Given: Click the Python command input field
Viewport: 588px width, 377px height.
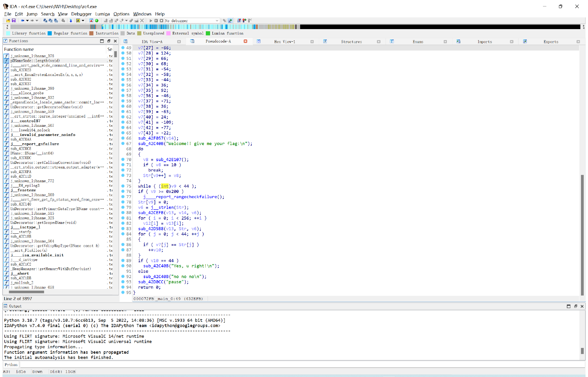Looking at the screenshot, I should click(302, 364).
